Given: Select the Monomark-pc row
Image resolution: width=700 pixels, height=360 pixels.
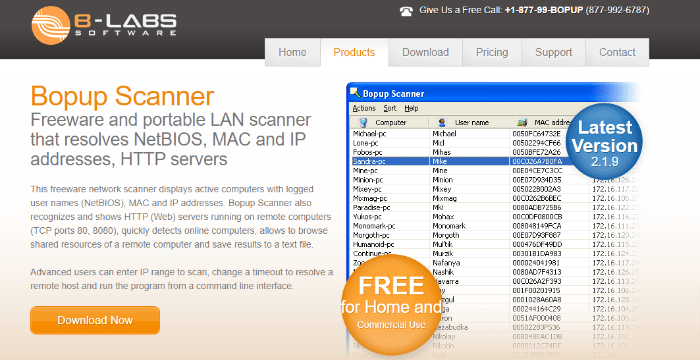Looking at the screenshot, I should pyautogui.click(x=494, y=226).
